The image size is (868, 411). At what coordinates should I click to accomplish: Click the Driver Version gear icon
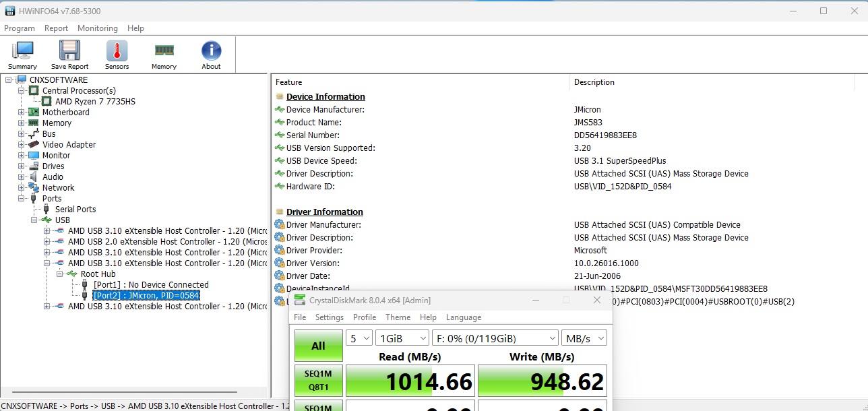point(280,263)
